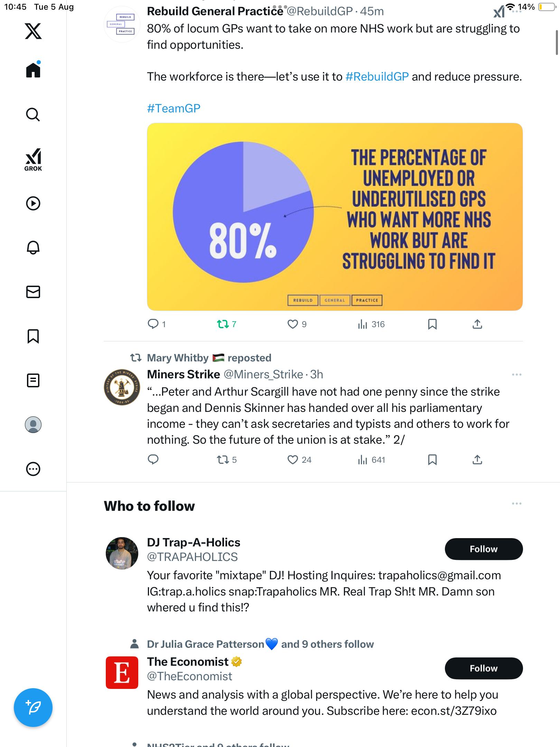
Task: Open direct messages envelope icon
Action: click(x=33, y=292)
